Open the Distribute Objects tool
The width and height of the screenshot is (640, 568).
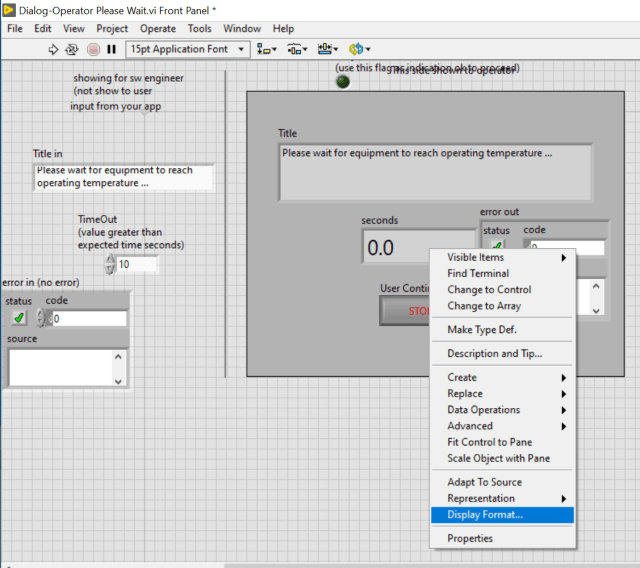(297, 49)
